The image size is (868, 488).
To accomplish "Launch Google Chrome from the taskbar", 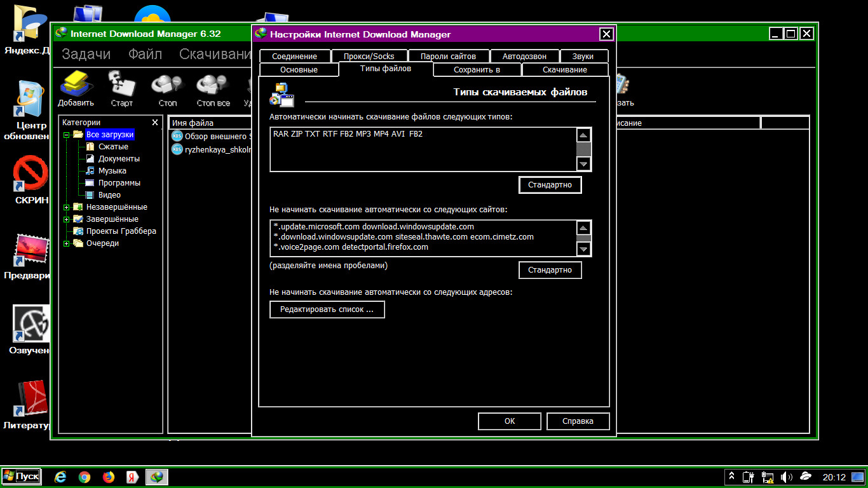I will click(x=85, y=477).
